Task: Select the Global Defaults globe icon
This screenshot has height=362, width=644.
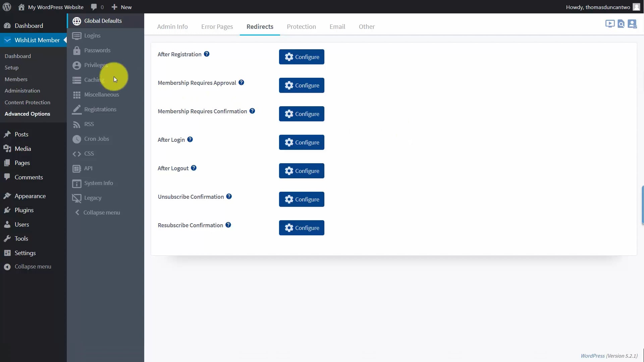Action: pos(77,20)
